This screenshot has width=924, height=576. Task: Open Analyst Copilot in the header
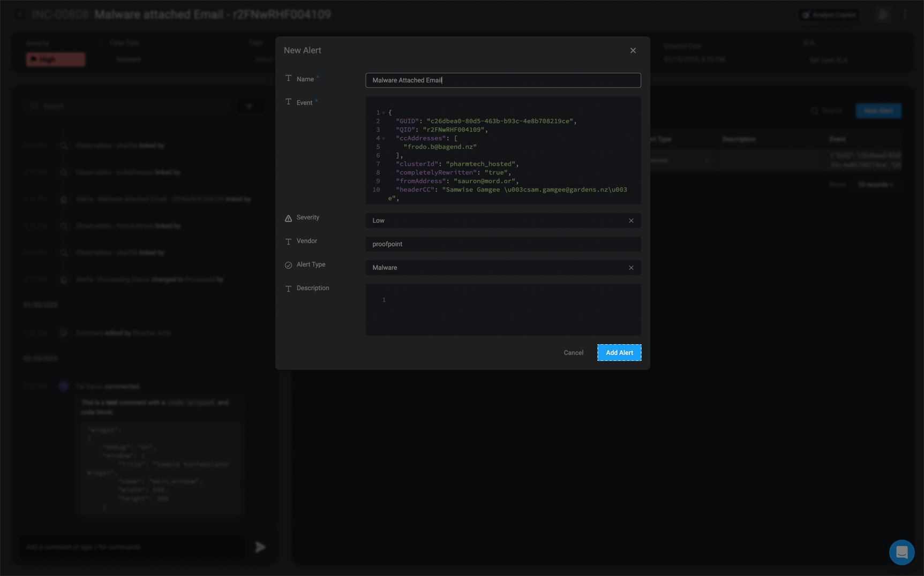point(829,15)
